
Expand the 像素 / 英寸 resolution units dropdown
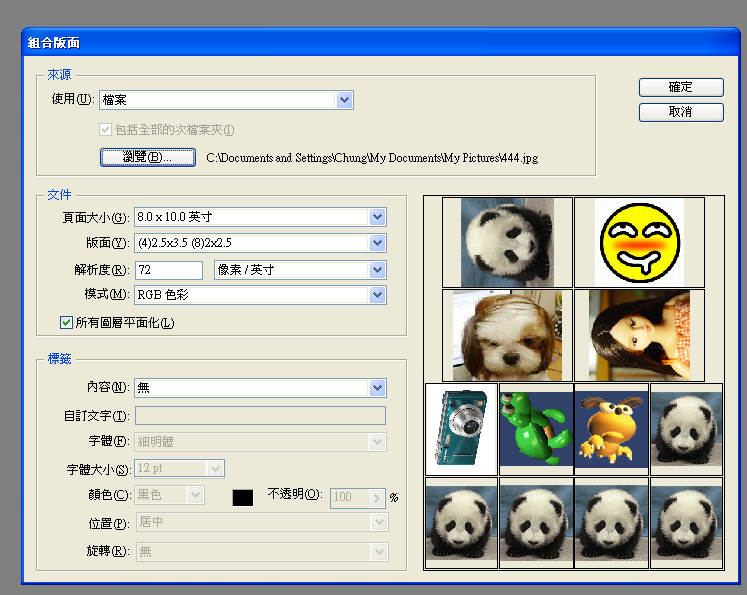377,270
